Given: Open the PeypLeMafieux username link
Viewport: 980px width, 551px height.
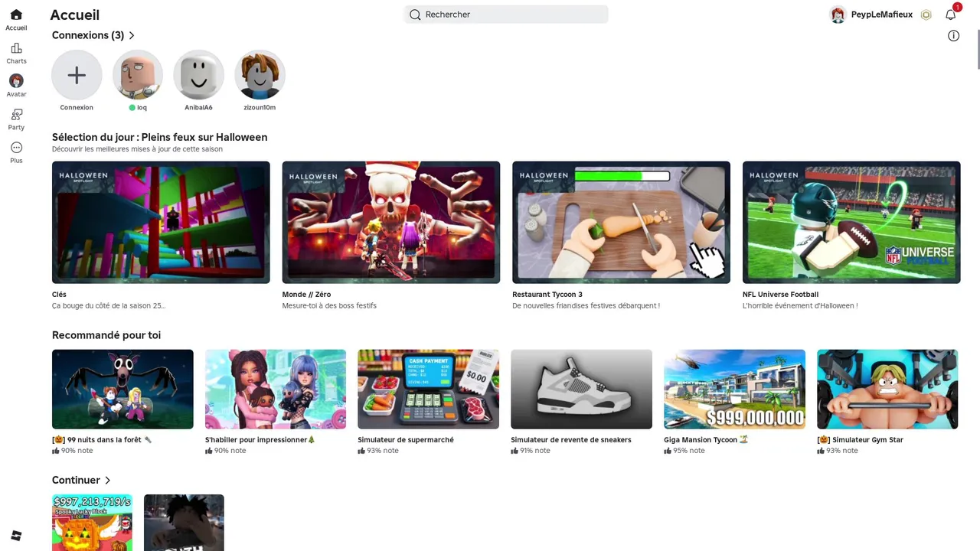Looking at the screenshot, I should click(x=882, y=15).
